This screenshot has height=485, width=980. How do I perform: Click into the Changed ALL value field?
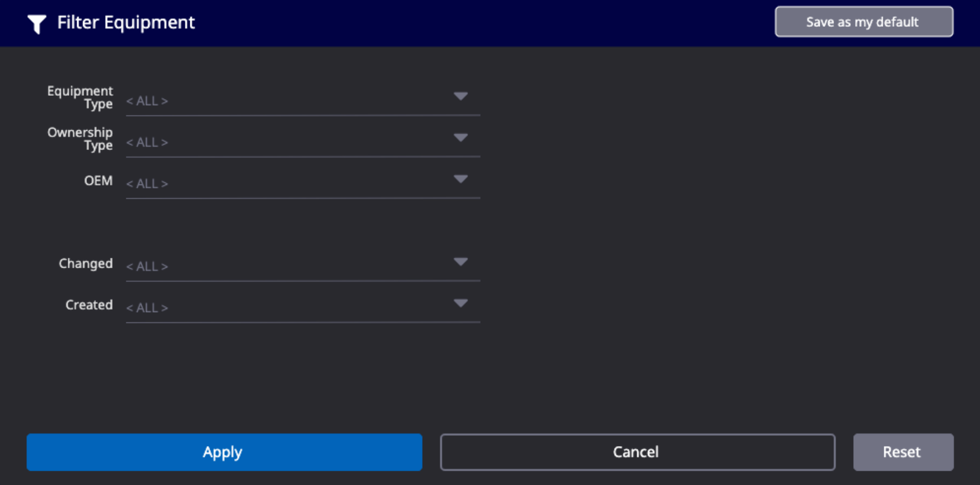pos(303,267)
